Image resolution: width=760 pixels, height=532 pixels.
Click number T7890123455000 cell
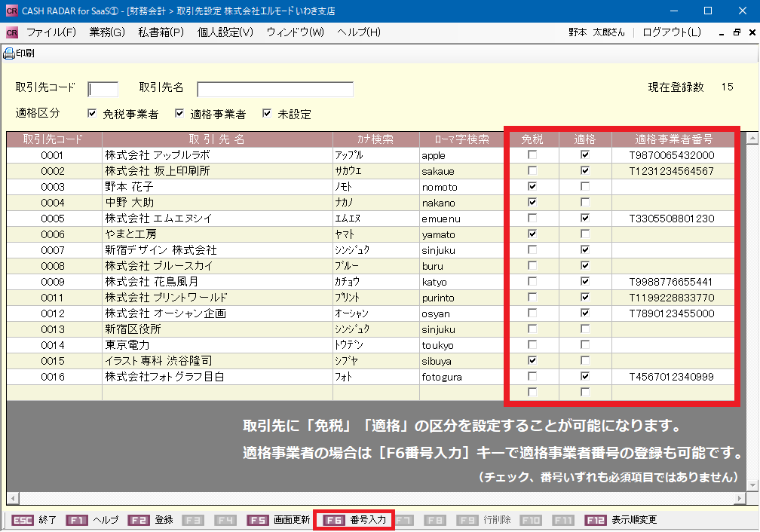point(674,313)
